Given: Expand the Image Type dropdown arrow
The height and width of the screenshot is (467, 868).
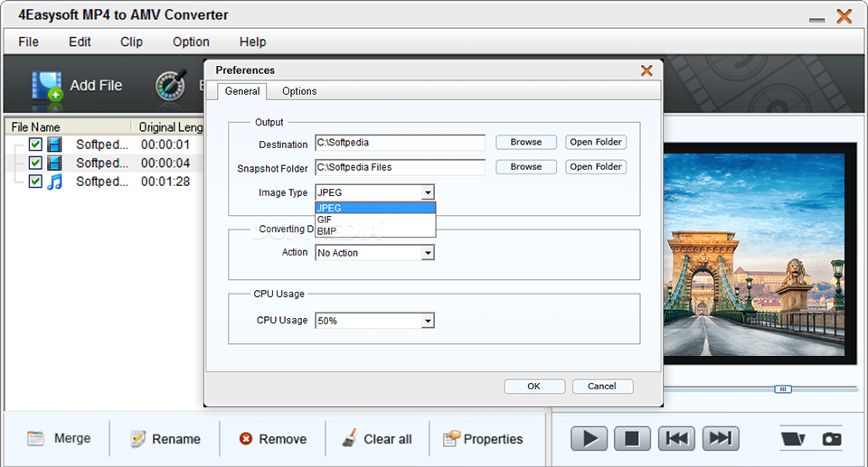Looking at the screenshot, I should tap(428, 192).
